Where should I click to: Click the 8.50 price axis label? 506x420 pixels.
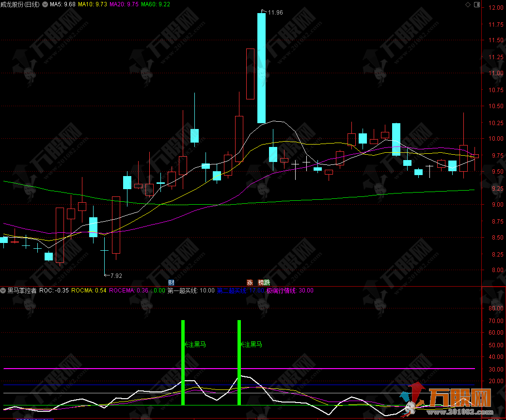(x=497, y=238)
